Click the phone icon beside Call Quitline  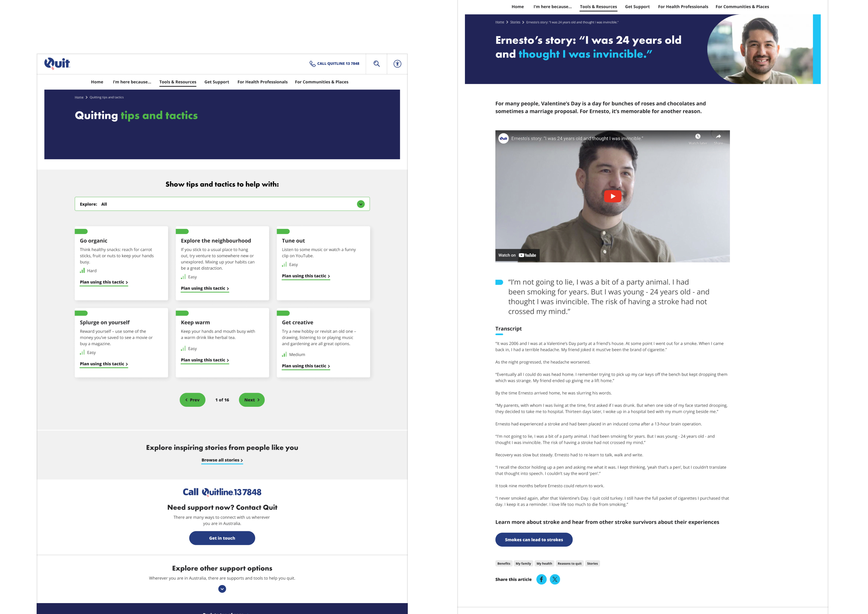[x=312, y=64]
